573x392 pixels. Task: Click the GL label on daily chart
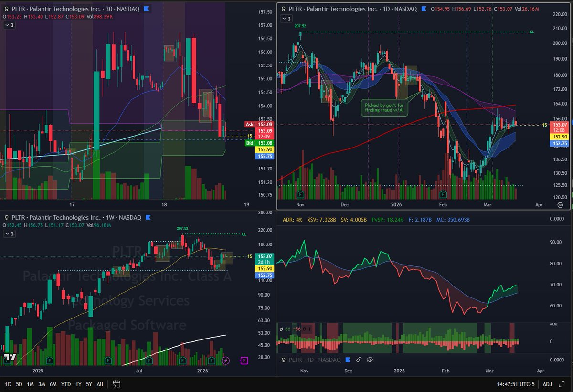[x=531, y=32]
